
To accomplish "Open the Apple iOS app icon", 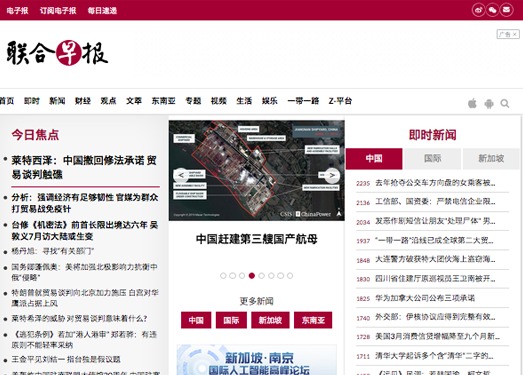I will pyautogui.click(x=472, y=103).
